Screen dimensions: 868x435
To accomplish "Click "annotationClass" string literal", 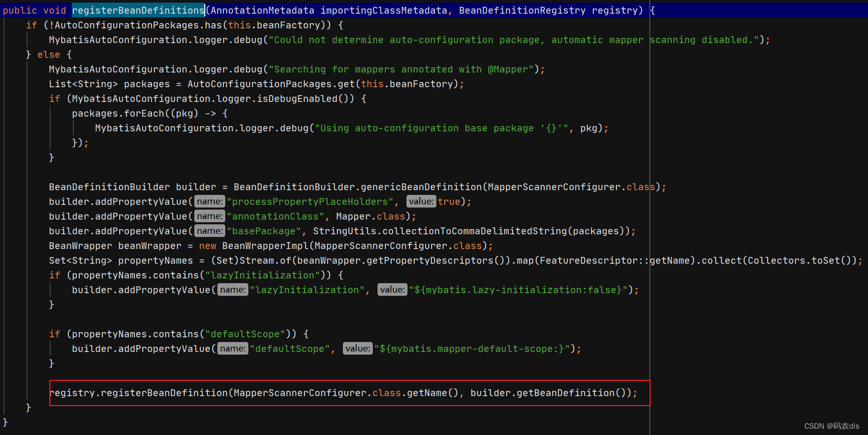I will pos(276,216).
